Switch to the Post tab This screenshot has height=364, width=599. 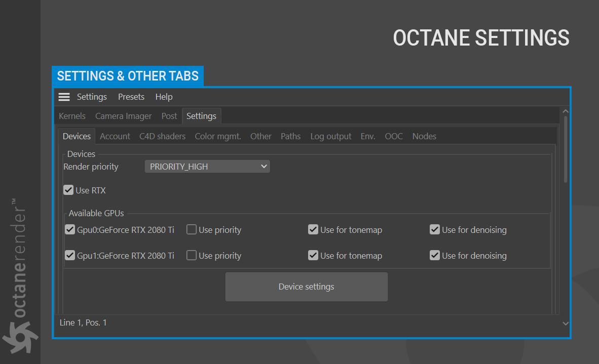pyautogui.click(x=169, y=116)
